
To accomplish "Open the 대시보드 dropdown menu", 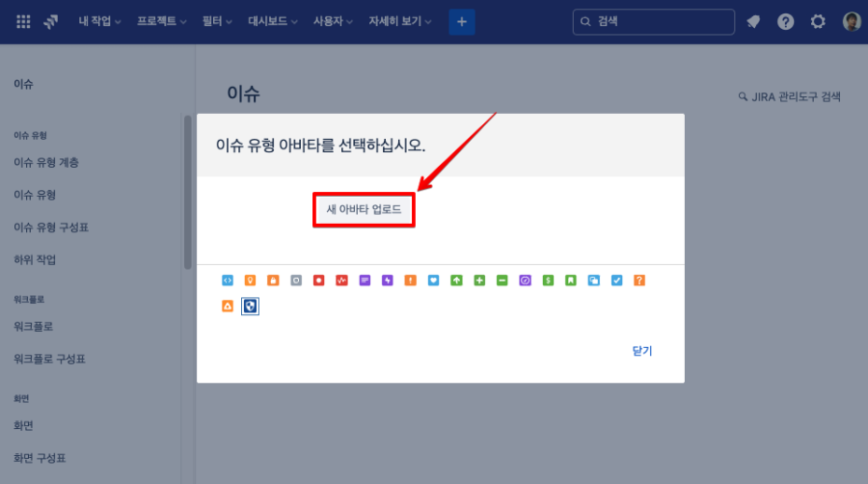I will (x=273, y=21).
